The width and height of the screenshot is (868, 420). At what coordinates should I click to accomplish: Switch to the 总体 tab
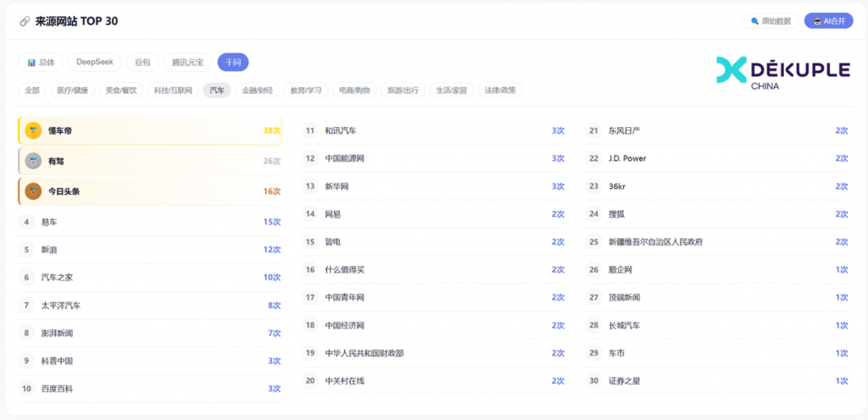tap(41, 63)
